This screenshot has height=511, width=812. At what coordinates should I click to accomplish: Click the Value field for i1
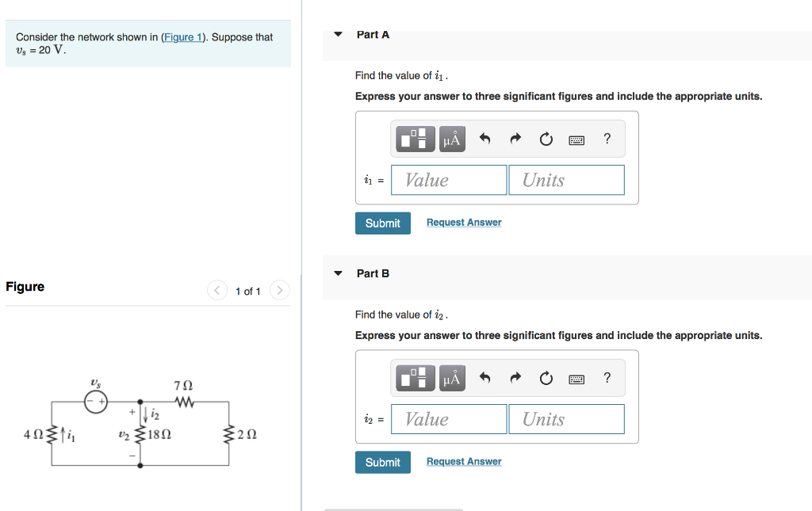point(449,180)
